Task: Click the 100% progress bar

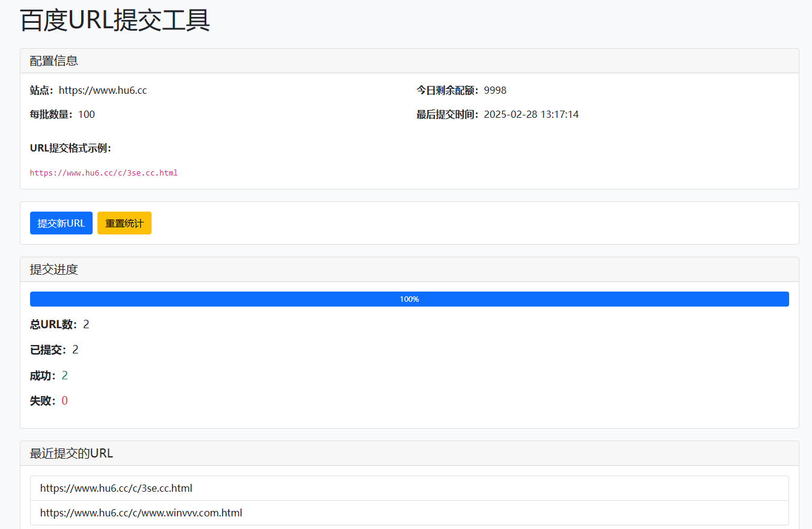Action: point(409,299)
